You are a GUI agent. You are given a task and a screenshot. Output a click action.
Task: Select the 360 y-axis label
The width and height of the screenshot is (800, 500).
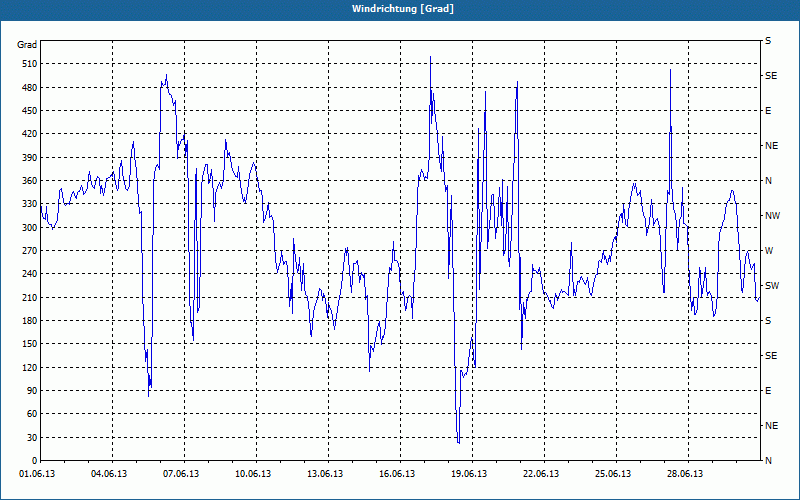29,181
